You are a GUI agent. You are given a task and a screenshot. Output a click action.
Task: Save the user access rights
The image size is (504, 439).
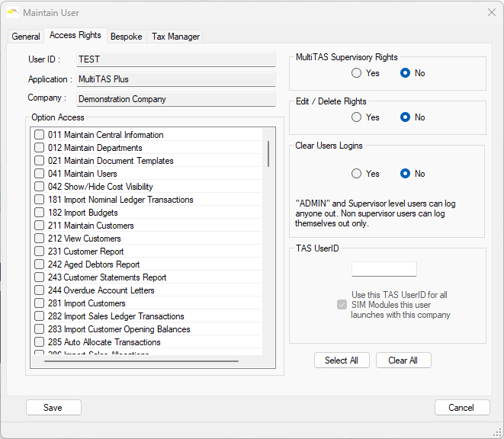[x=53, y=408]
